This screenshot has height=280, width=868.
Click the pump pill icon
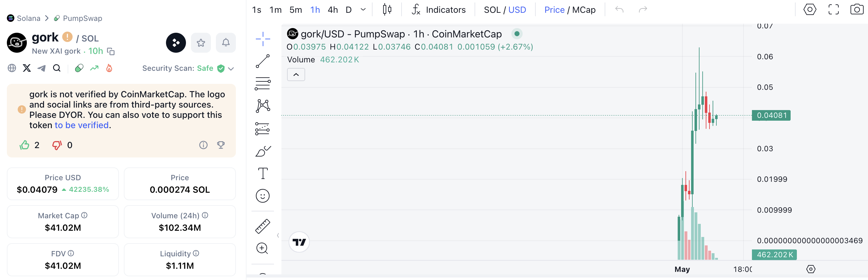pyautogui.click(x=79, y=68)
